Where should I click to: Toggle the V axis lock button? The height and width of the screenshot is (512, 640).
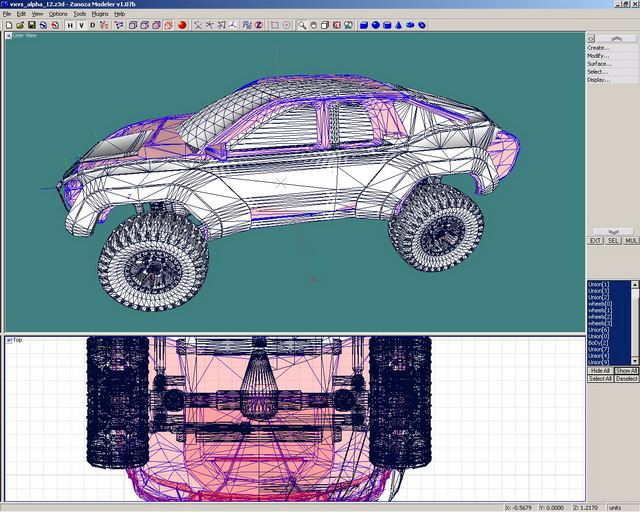[81, 25]
